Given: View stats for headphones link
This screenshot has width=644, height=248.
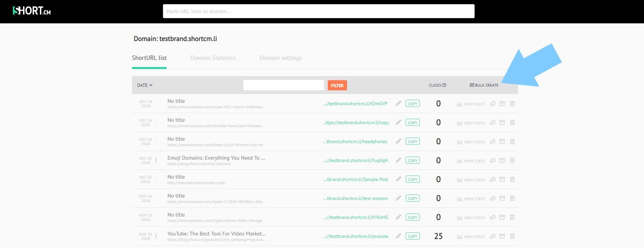Looking at the screenshot, I should (x=471, y=142).
